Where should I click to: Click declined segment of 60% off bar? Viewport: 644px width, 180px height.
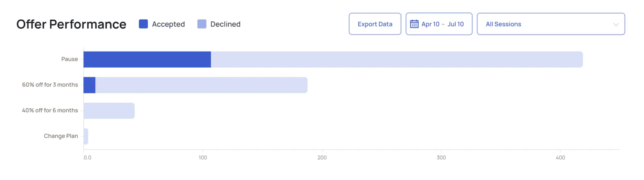click(x=201, y=85)
